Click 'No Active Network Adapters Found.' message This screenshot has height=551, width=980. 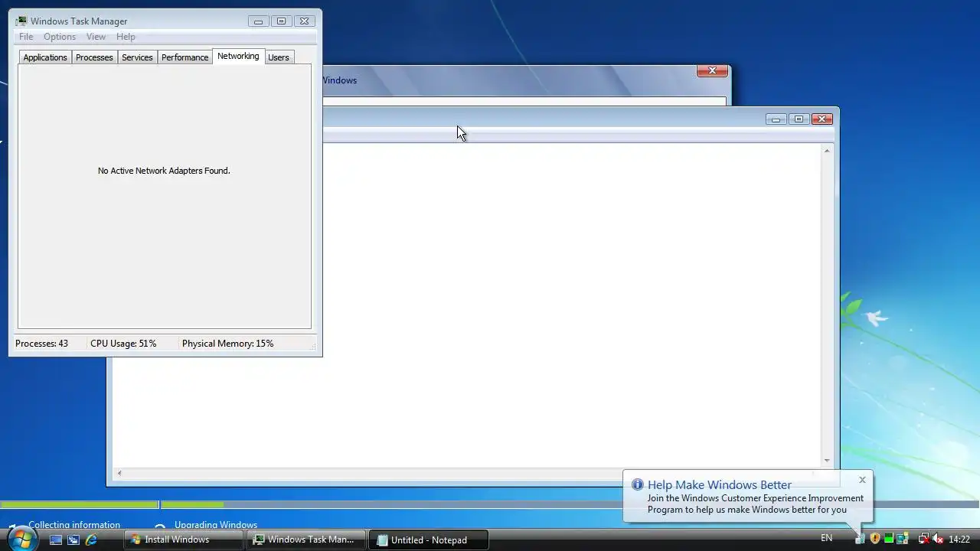click(x=164, y=171)
